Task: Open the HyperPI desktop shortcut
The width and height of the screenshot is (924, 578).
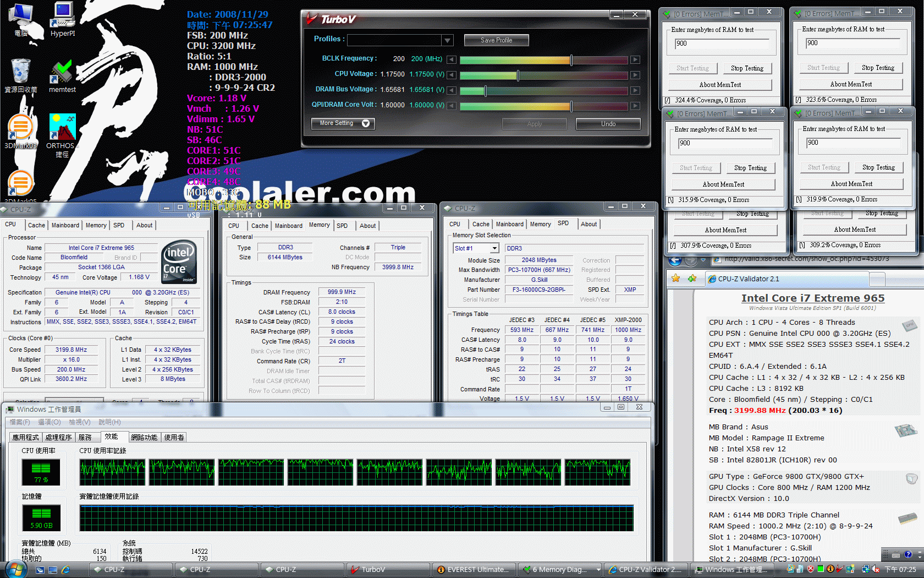Action: tap(63, 19)
